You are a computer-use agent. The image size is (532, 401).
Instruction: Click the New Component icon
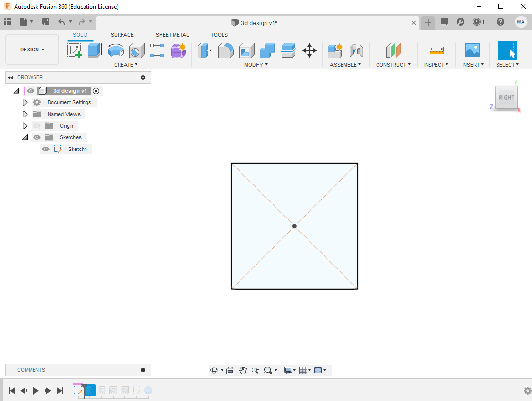click(x=336, y=50)
